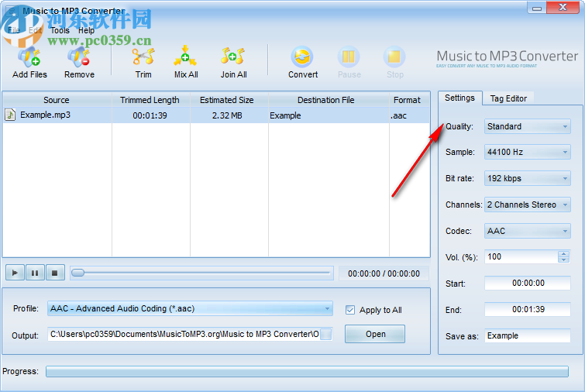The image size is (585, 392).
Task: Switch to the Tag Editor tab
Action: pyautogui.click(x=508, y=98)
